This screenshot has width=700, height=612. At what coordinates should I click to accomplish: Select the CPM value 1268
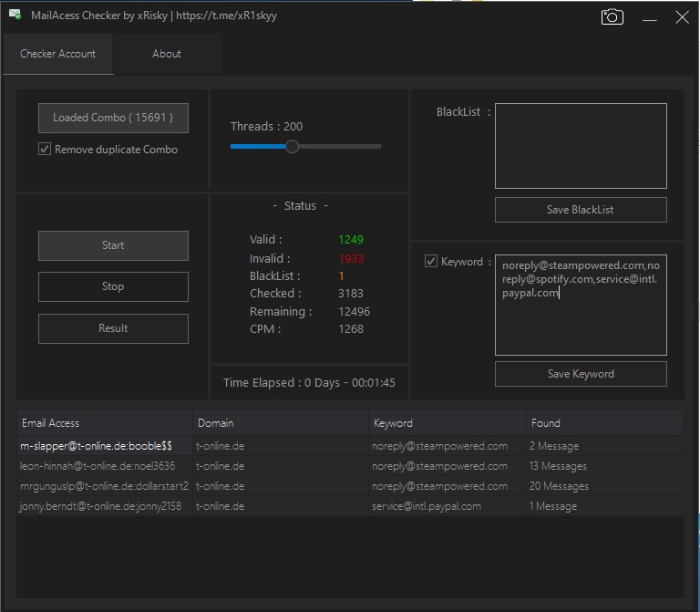click(x=351, y=329)
